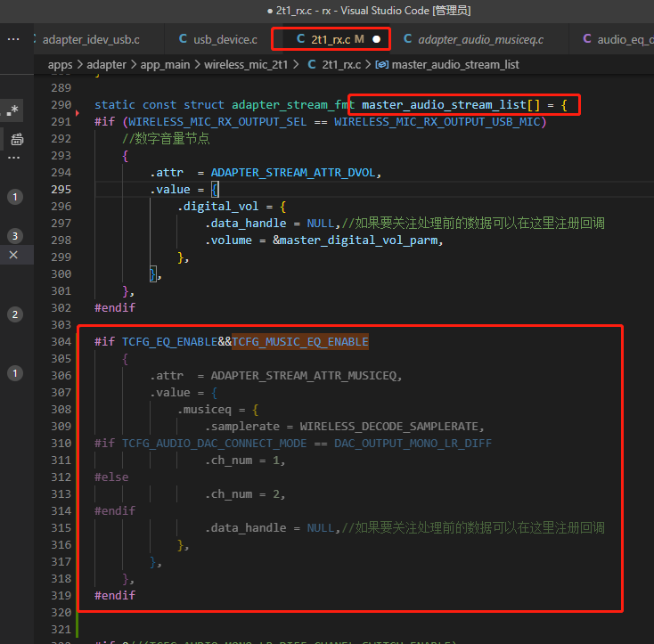654x644 pixels.
Task: Toggle search details ellipsis below Replace All
Action: coord(13,158)
